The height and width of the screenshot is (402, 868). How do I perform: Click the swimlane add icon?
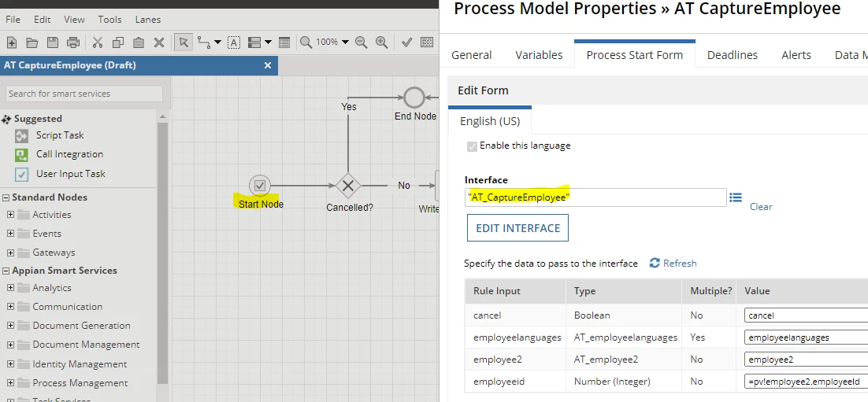point(254,42)
